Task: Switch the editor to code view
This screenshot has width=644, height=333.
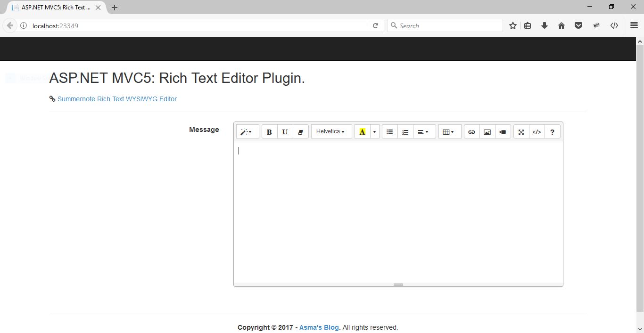Action: tap(537, 131)
